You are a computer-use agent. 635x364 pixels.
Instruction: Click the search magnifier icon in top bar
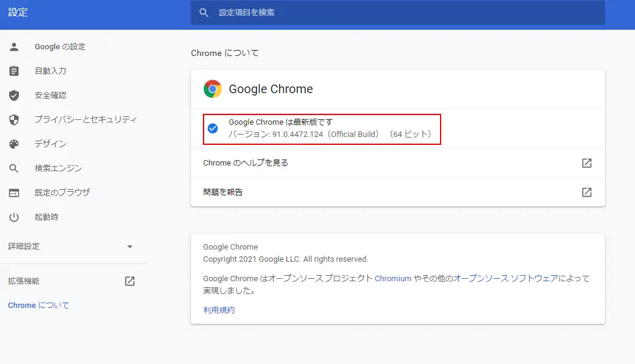point(204,13)
